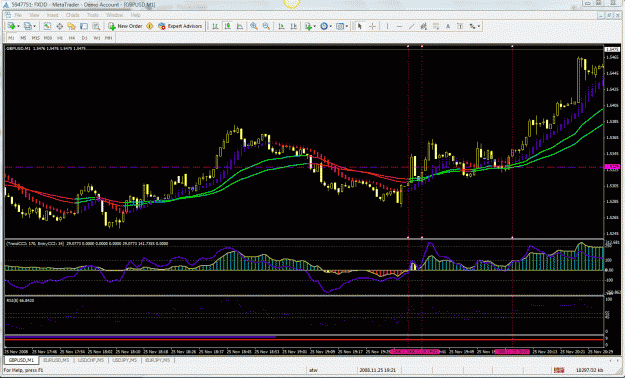Select the M1 timeframe button

click(x=11, y=38)
